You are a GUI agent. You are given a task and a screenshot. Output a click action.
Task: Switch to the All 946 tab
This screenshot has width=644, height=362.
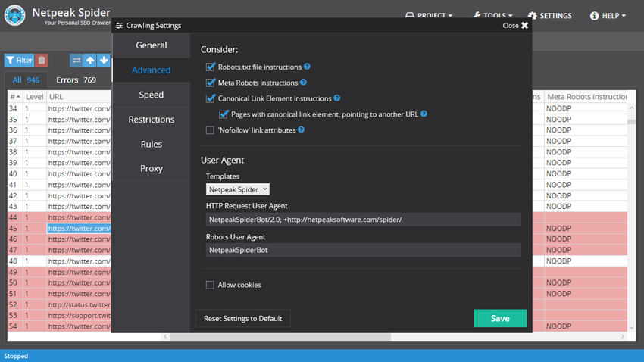pyautogui.click(x=26, y=80)
